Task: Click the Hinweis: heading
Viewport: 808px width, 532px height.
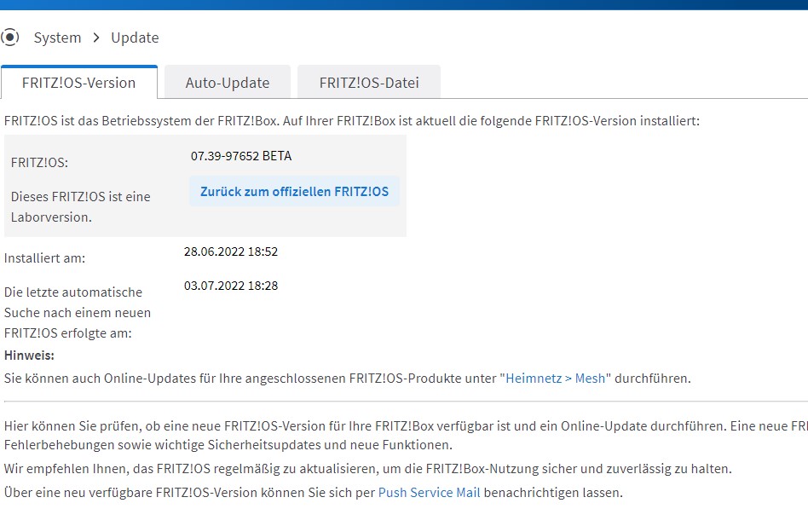Action: pos(29,356)
